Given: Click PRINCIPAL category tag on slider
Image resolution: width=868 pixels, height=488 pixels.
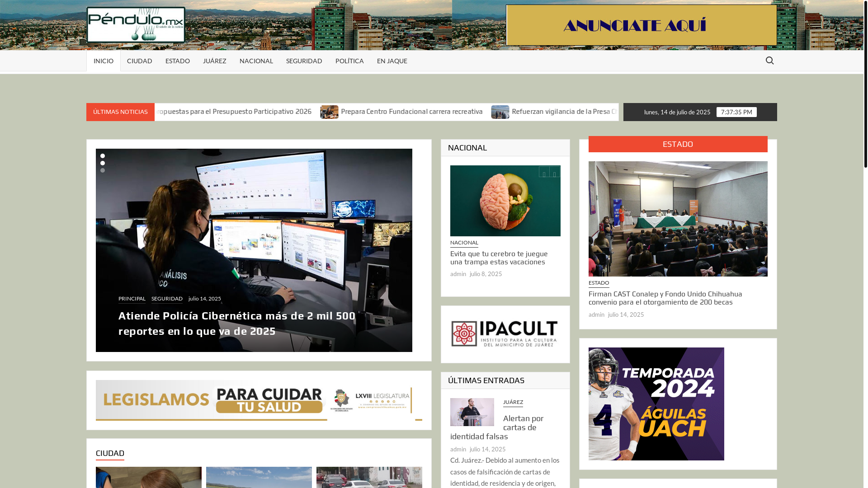Looking at the screenshot, I should coord(132,299).
